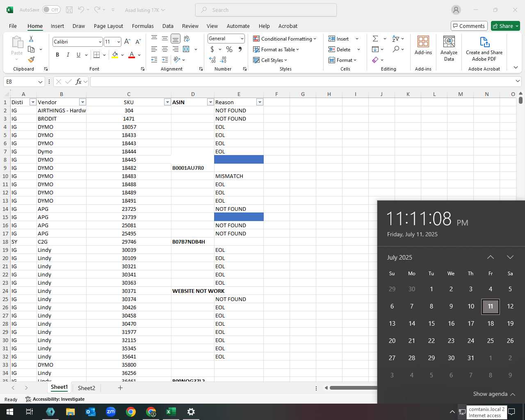Viewport: 525px width, 420px height.
Task: Click the Increase Font Size icon
Action: click(127, 42)
